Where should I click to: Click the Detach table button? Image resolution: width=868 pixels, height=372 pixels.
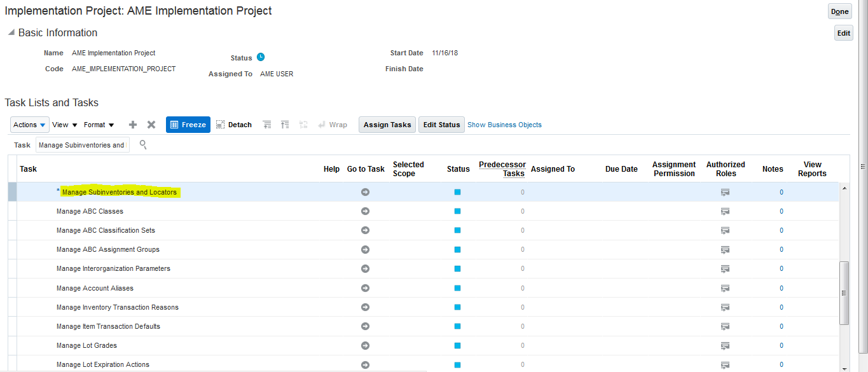[234, 125]
